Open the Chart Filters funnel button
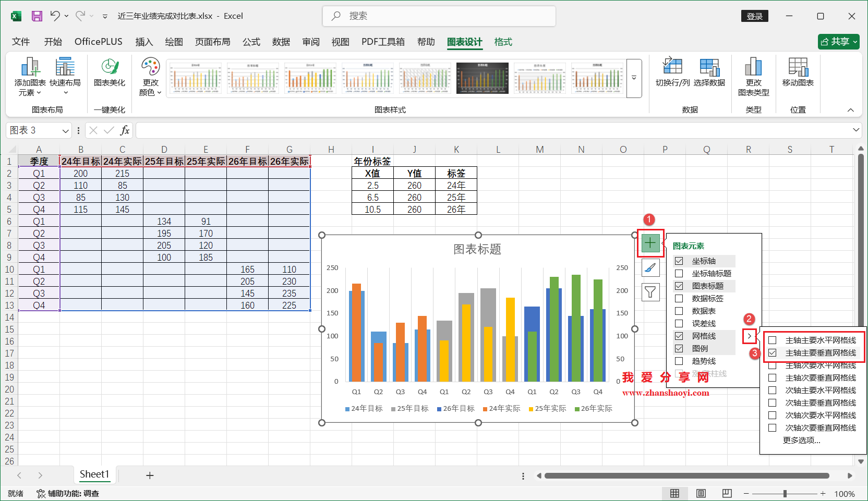The width and height of the screenshot is (868, 501). pos(650,292)
